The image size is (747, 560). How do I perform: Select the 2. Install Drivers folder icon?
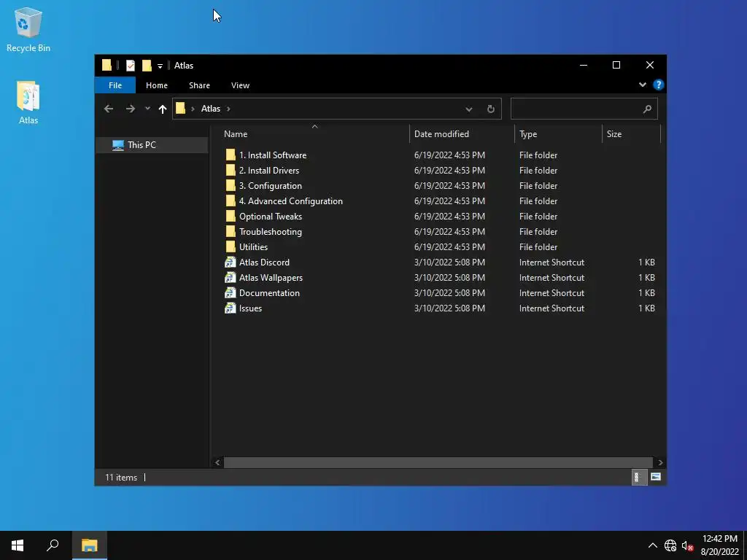231,170
